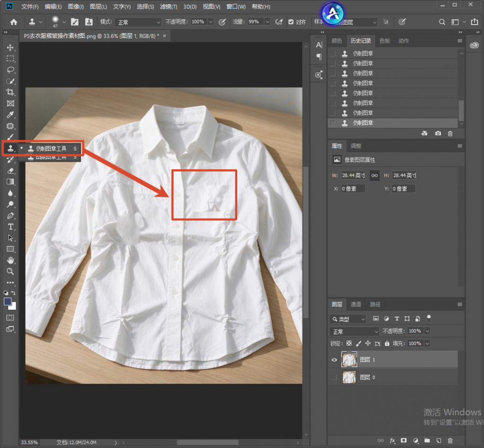
Task: Select the Pen tool
Action: (10, 216)
